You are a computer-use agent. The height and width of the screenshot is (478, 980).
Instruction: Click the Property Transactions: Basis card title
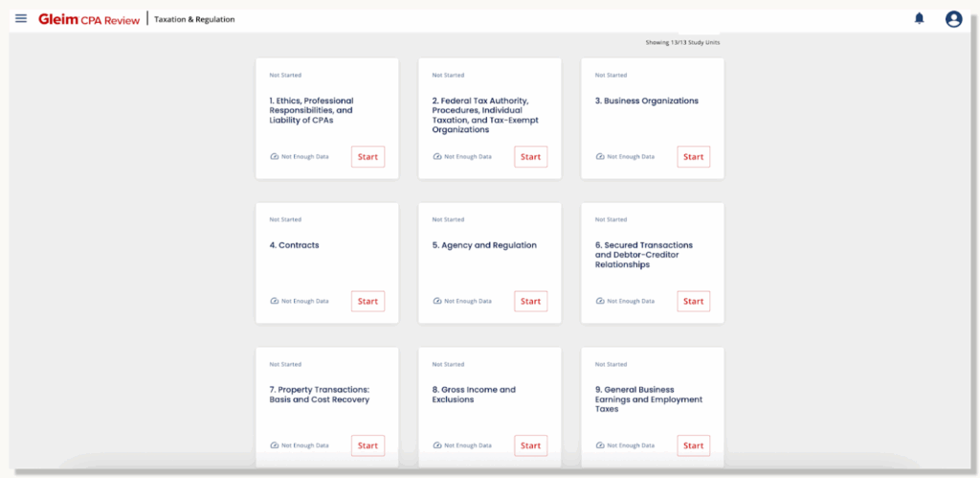(319, 395)
